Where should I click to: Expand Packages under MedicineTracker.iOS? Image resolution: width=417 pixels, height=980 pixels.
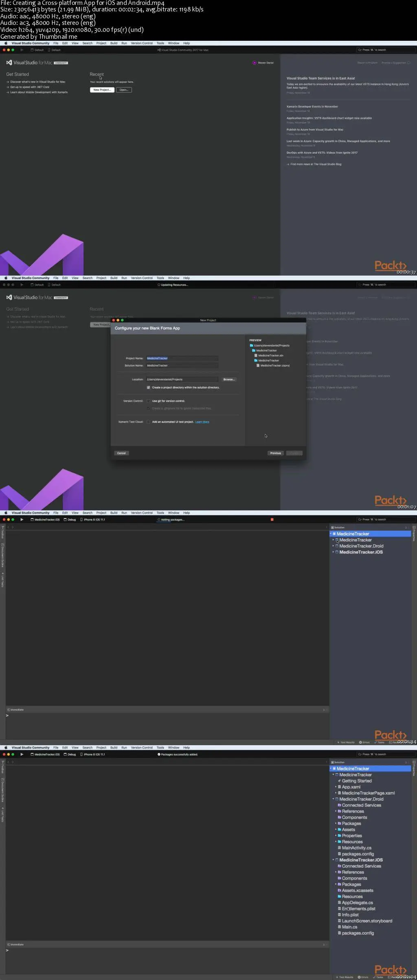coord(336,884)
